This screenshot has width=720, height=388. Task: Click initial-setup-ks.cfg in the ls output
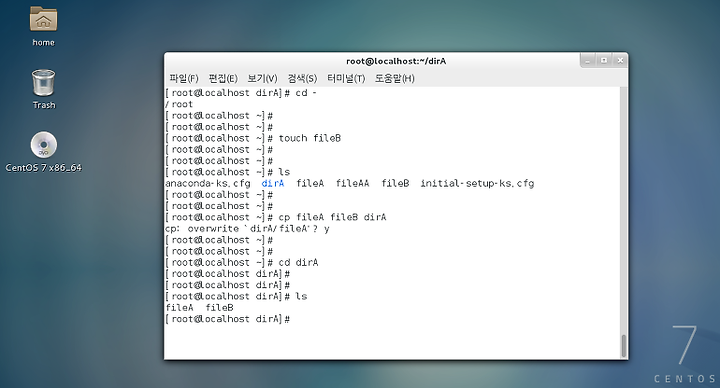[x=477, y=184]
